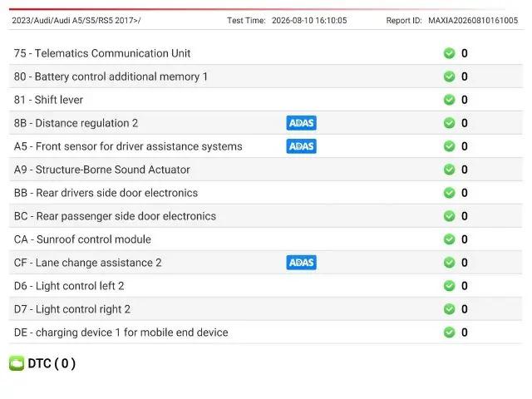532x399 pixels.
Task: Click green check for Sunroof control module
Action: [449, 239]
